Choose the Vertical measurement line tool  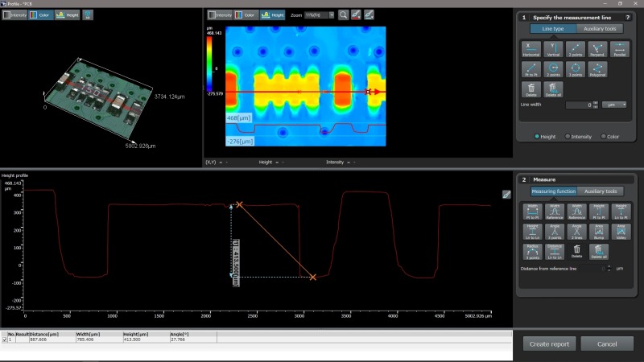tap(553, 49)
